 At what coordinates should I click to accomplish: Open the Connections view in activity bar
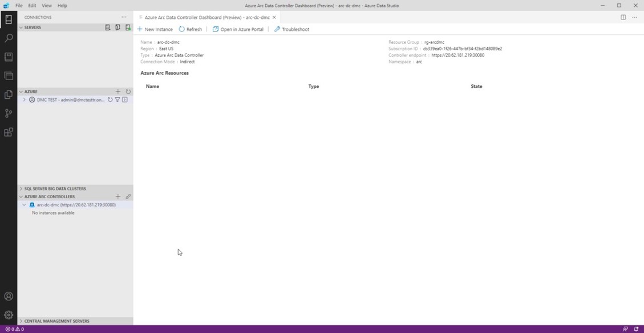point(8,19)
